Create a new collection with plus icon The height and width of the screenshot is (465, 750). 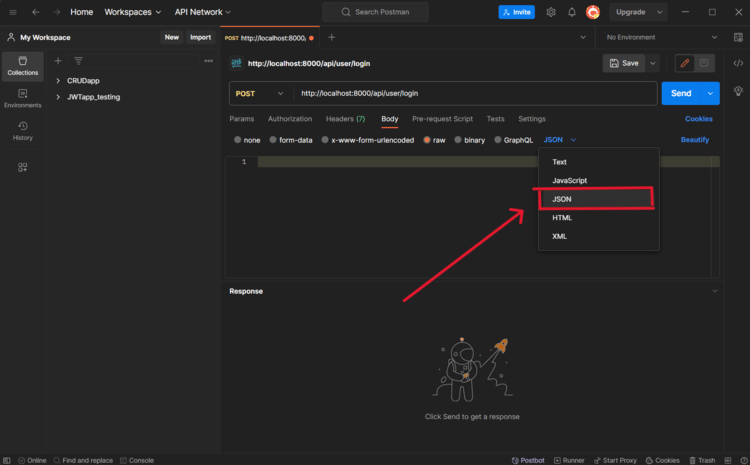point(58,61)
